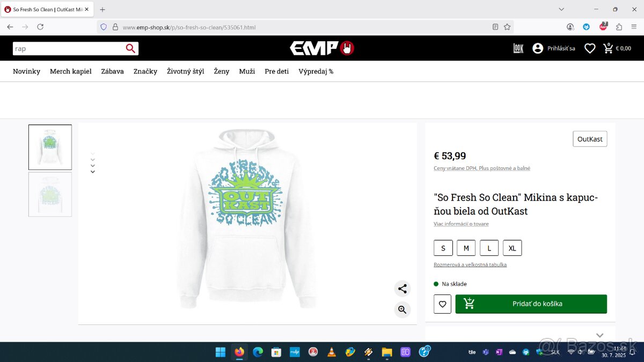This screenshot has width=644, height=362.
Task: Open the shopping cart icon
Action: click(608, 48)
